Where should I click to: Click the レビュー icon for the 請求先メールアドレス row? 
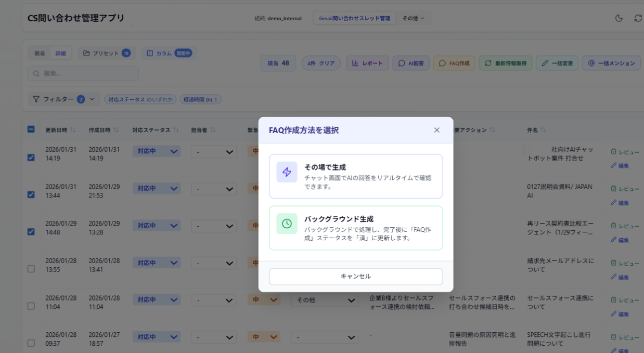[x=614, y=263]
